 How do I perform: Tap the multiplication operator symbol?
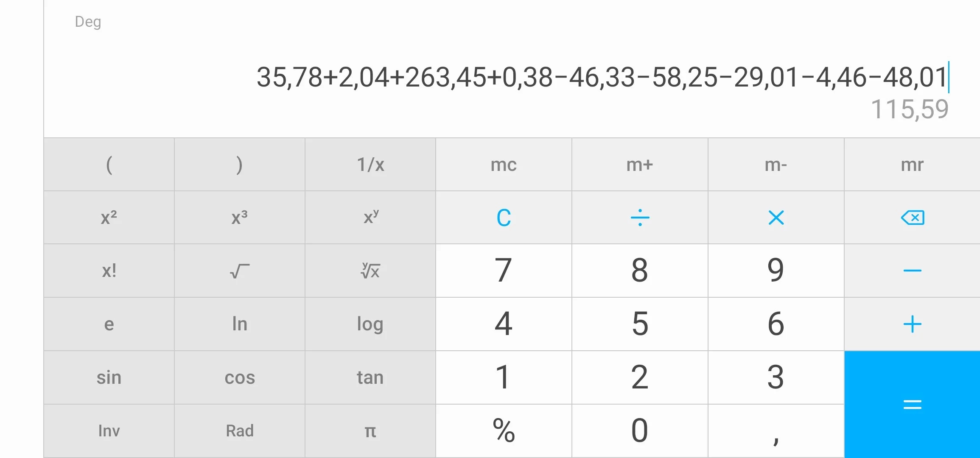point(776,218)
